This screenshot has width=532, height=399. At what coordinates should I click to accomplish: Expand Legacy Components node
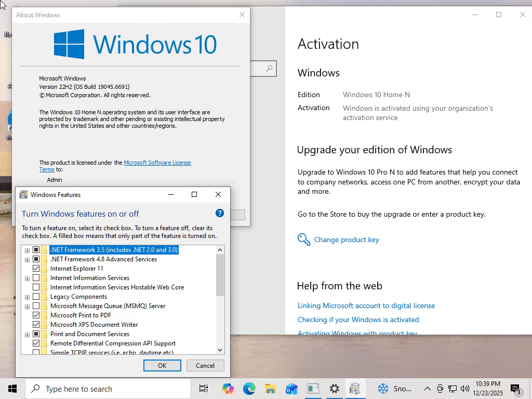coord(27,297)
